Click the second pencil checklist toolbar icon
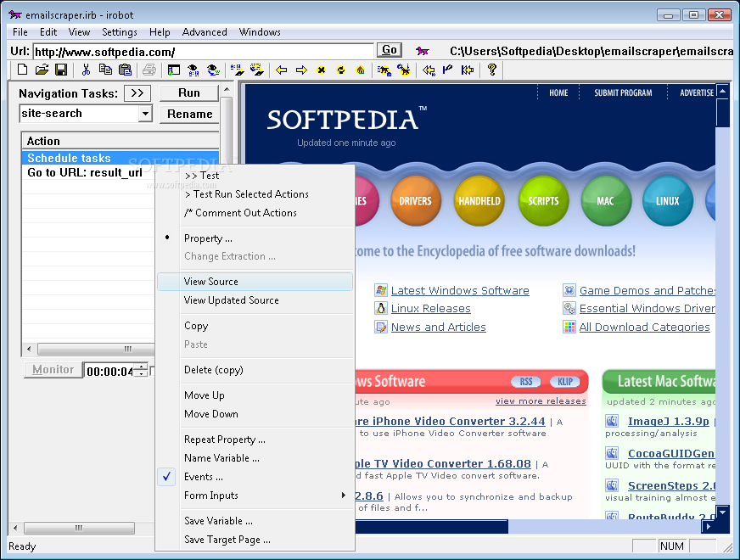 click(257, 70)
